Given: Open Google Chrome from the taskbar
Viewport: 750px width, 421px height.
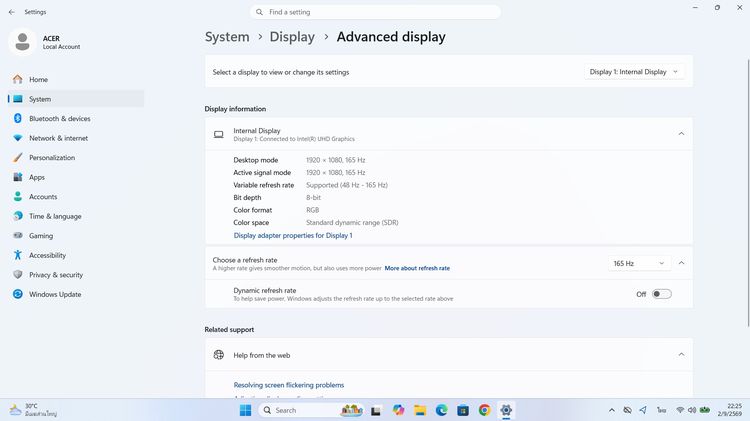Looking at the screenshot, I should [485, 410].
